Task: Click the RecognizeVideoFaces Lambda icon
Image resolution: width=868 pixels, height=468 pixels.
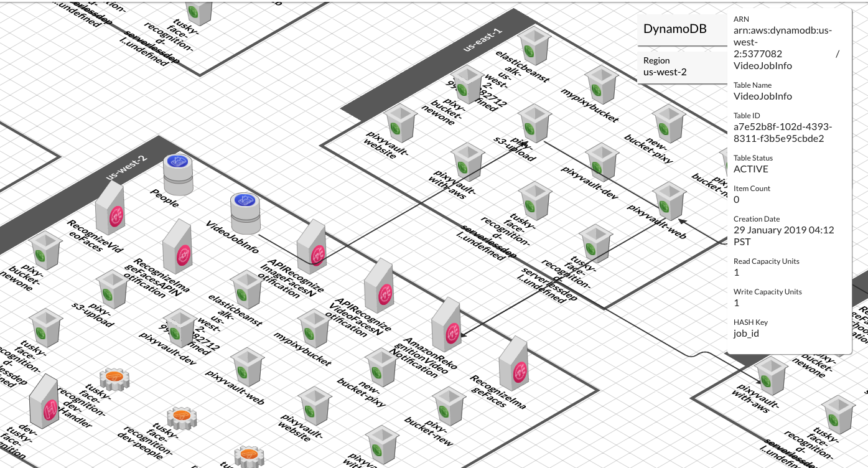Action: [110, 208]
